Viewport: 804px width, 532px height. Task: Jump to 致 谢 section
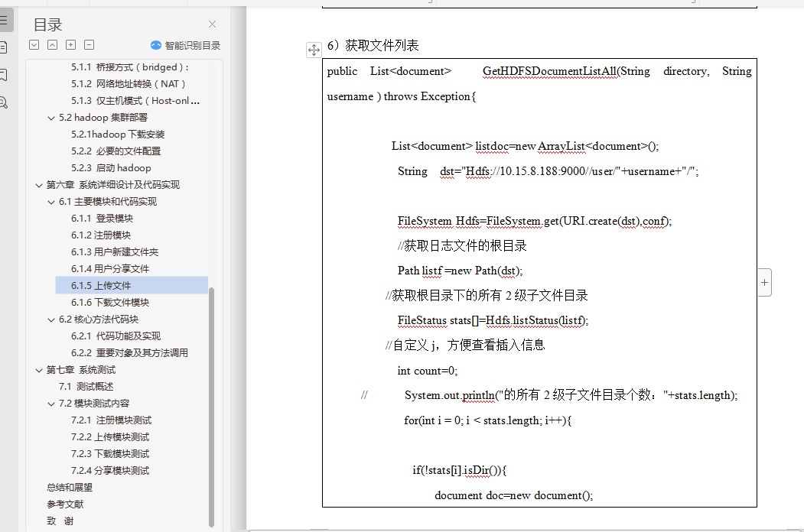(60, 521)
